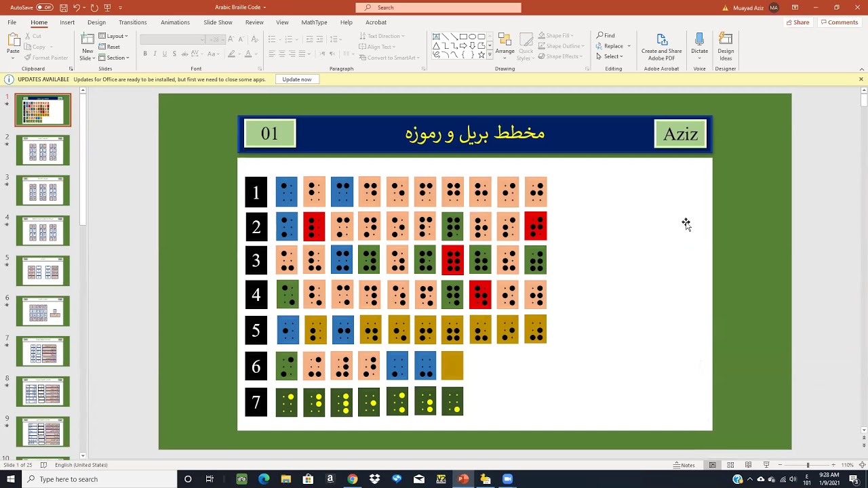The height and width of the screenshot is (488, 868).
Task: Create and Share Adobe PDF
Action: [x=662, y=47]
